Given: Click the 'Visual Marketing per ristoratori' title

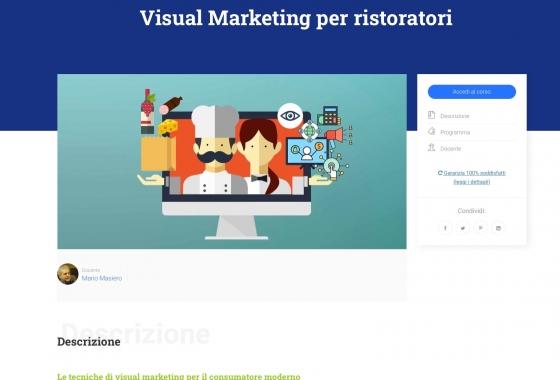Looking at the screenshot, I should [296, 18].
